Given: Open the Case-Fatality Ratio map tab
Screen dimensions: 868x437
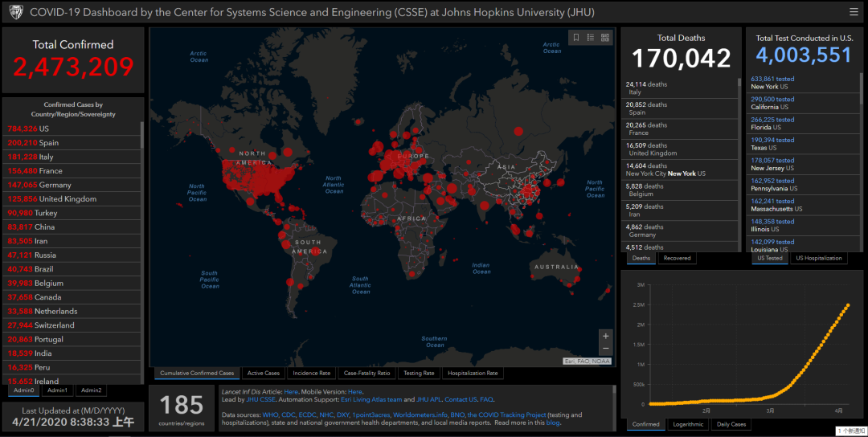Looking at the screenshot, I should [367, 374].
